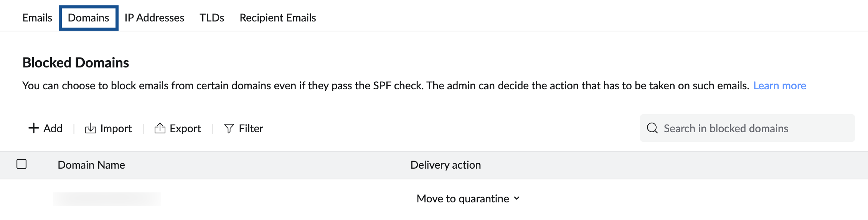Click the plus icon to add domain
868x220 pixels.
coord(34,128)
